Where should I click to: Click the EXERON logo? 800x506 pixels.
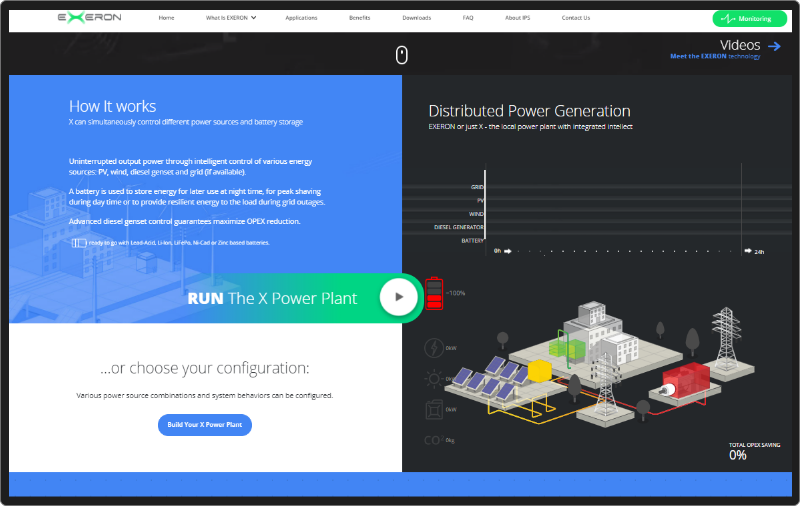pos(89,18)
